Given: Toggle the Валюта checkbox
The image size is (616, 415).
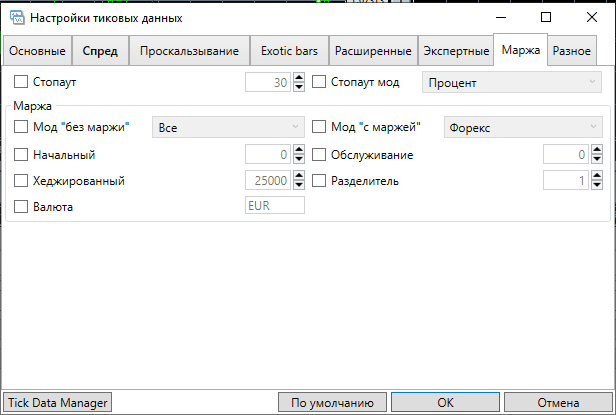Looking at the screenshot, I should [x=21, y=206].
